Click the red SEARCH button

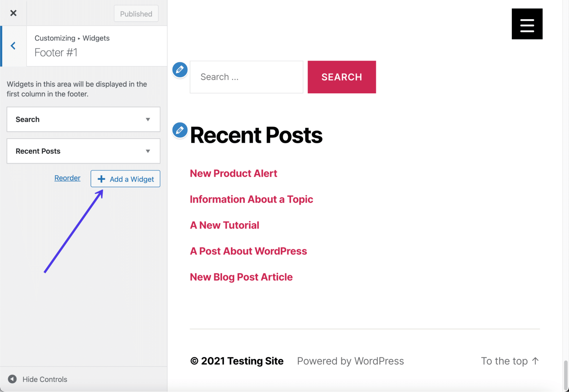coord(342,77)
